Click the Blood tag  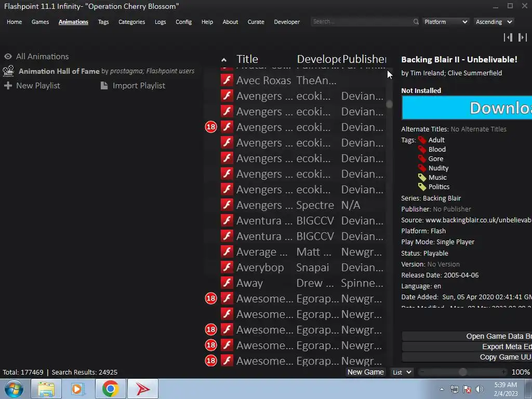[x=437, y=149]
